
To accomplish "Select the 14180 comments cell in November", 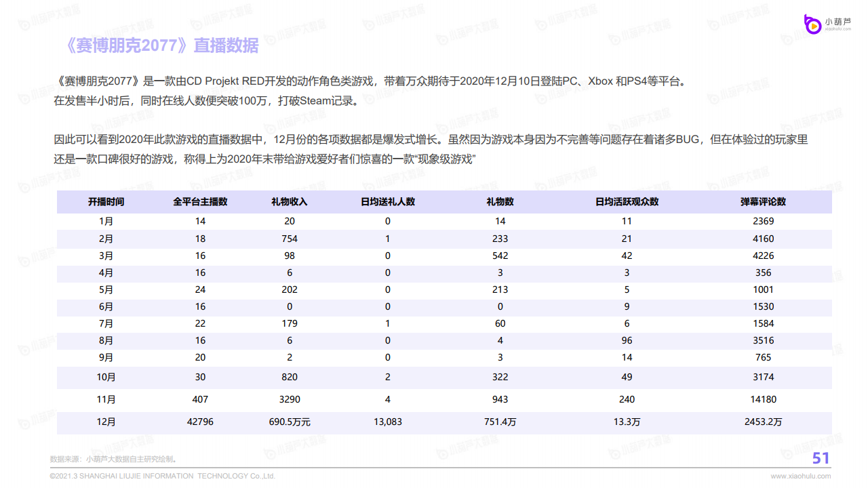I will tap(763, 399).
